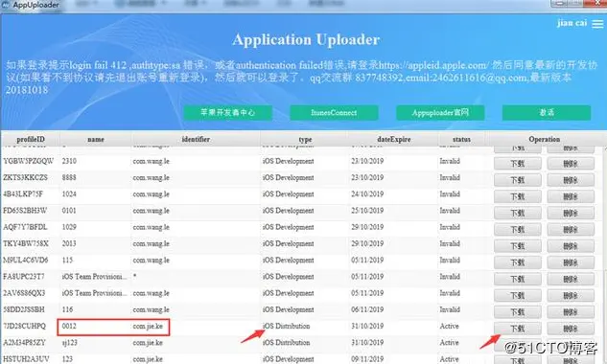
Task: Select profile ID FD65S2BH3W
Action: [x=25, y=211]
